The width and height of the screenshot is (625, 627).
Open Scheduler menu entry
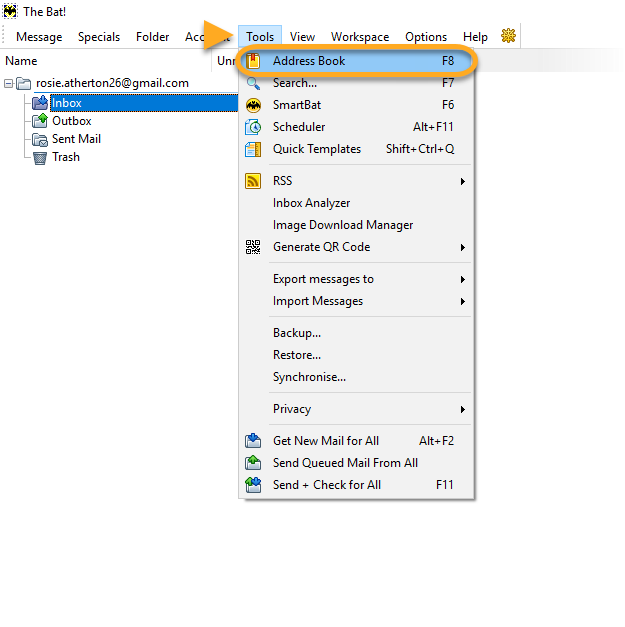(356, 127)
